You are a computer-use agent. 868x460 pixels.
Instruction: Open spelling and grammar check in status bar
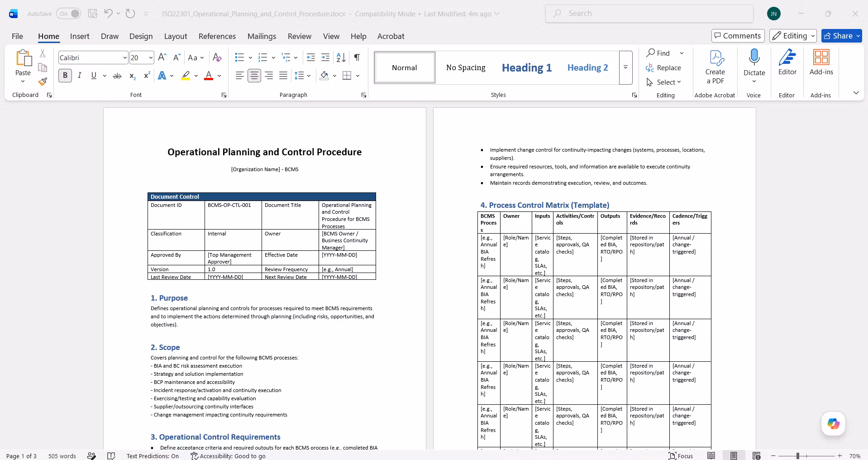[x=111, y=456]
